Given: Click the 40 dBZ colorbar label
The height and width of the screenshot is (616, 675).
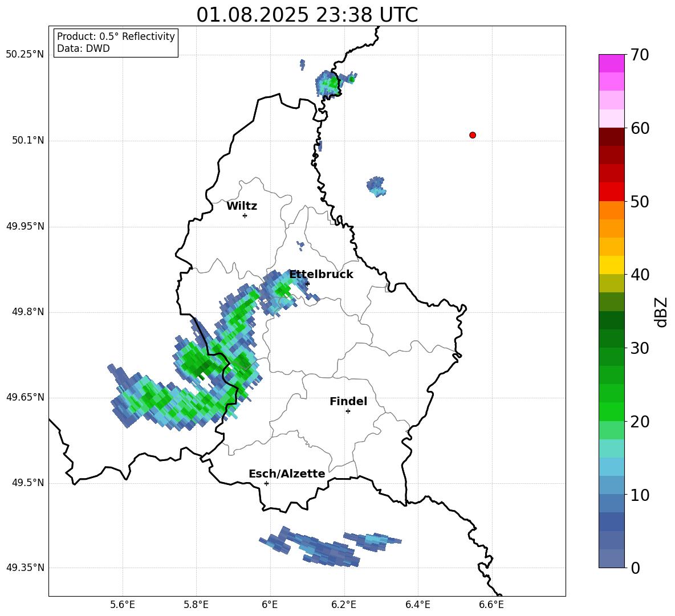Looking at the screenshot, I should click(640, 275).
